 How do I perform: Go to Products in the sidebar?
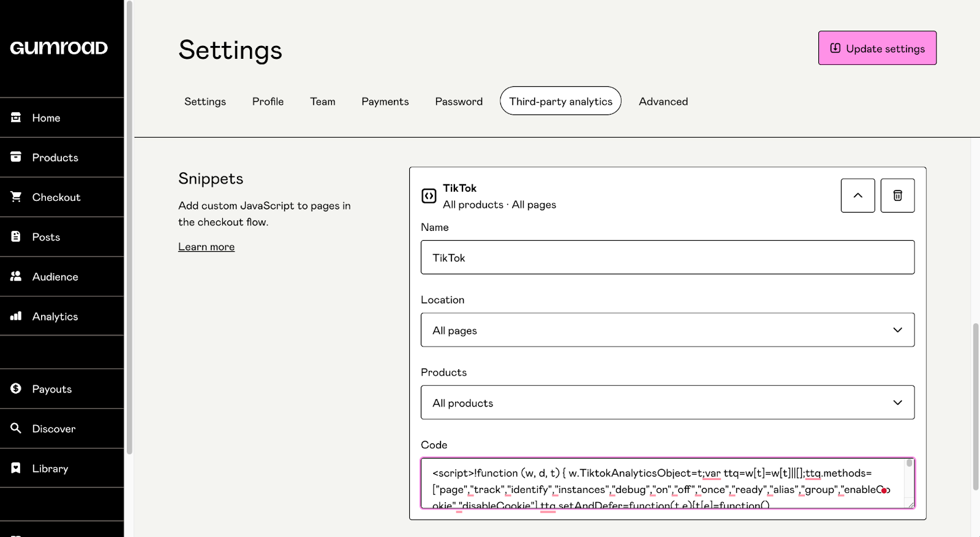click(x=62, y=157)
